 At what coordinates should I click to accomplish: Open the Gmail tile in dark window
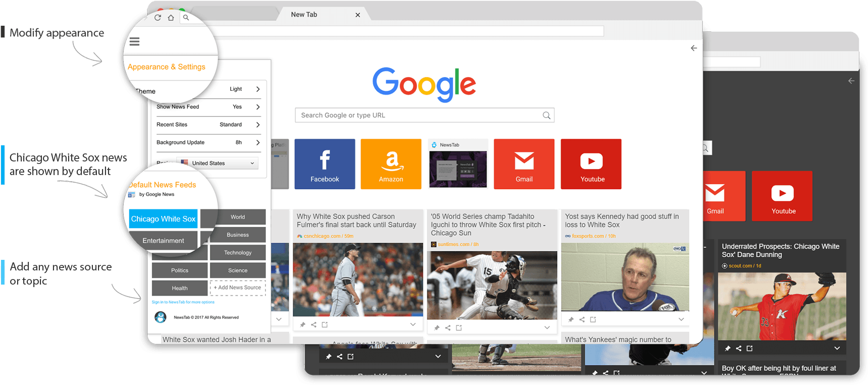click(x=724, y=196)
